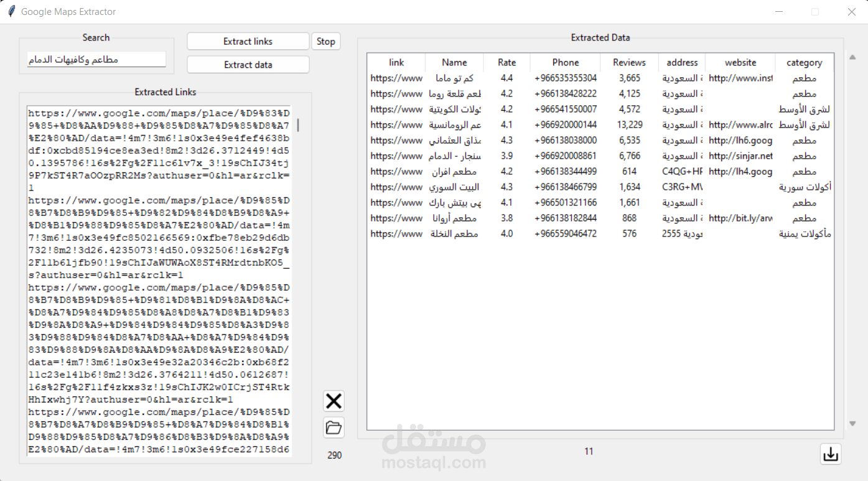Viewport: 868px width, 481px height.
Task: Select the 1,634 reviews cell
Action: click(630, 187)
